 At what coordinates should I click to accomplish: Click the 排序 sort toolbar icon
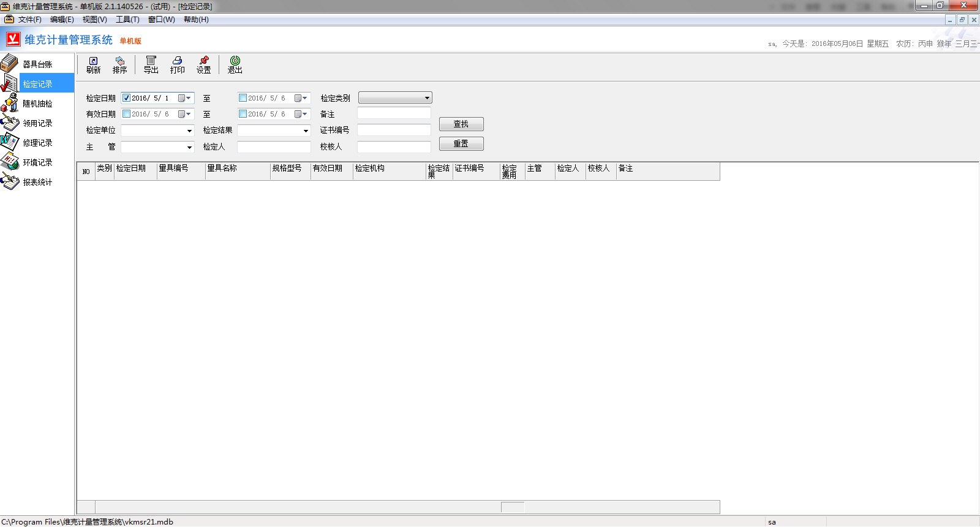coord(119,64)
